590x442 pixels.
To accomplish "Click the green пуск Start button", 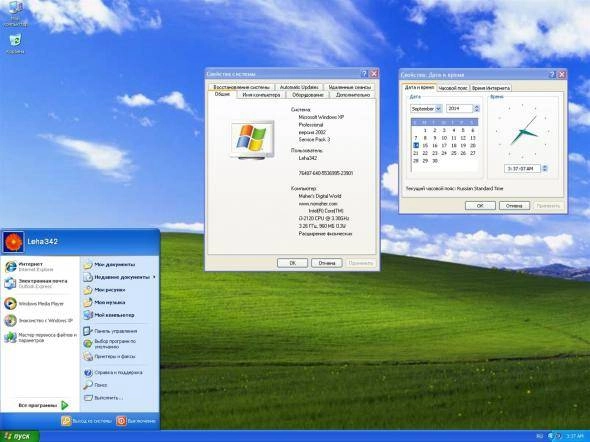I will 20,436.
